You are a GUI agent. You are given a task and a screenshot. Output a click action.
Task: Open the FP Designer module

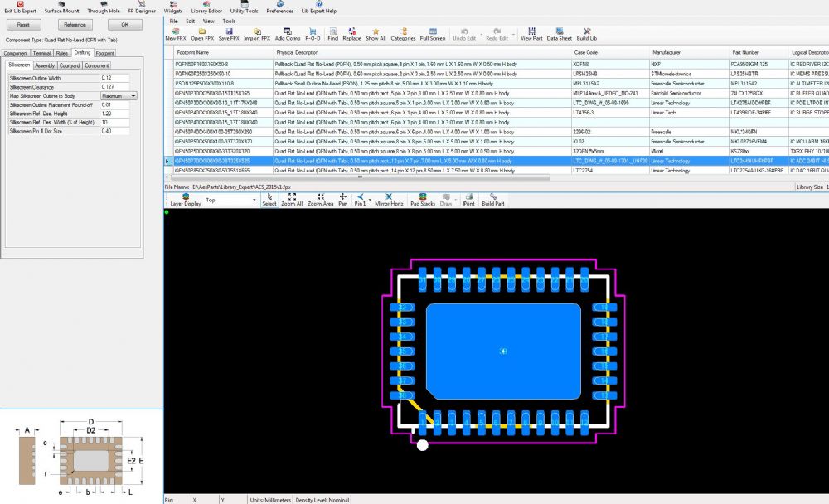tap(142, 8)
